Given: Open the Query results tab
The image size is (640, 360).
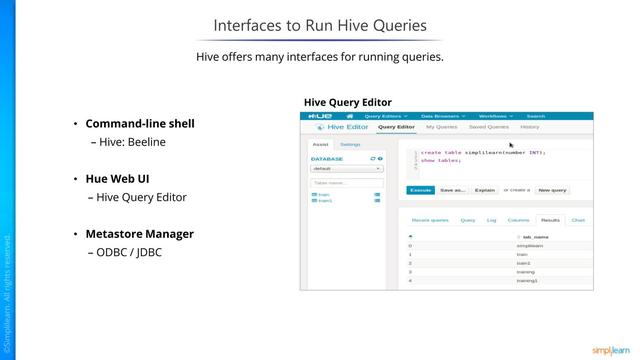Looking at the screenshot, I should [x=468, y=220].
